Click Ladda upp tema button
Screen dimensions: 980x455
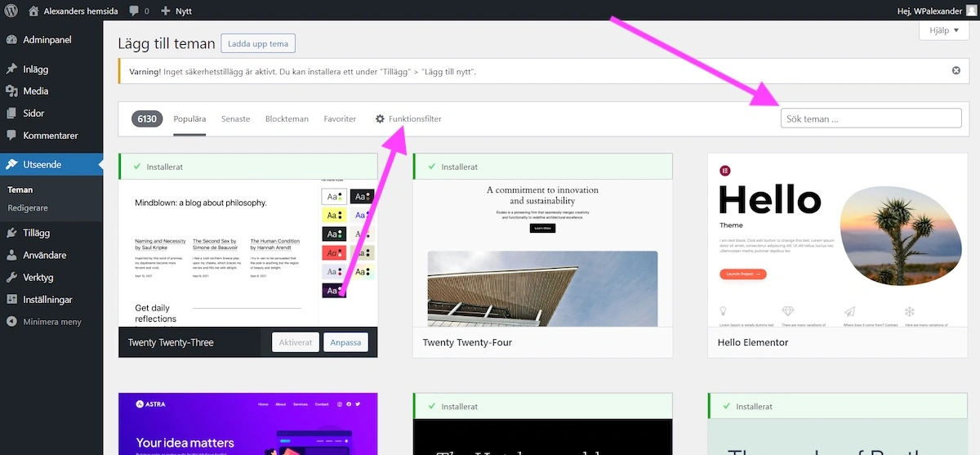258,43
